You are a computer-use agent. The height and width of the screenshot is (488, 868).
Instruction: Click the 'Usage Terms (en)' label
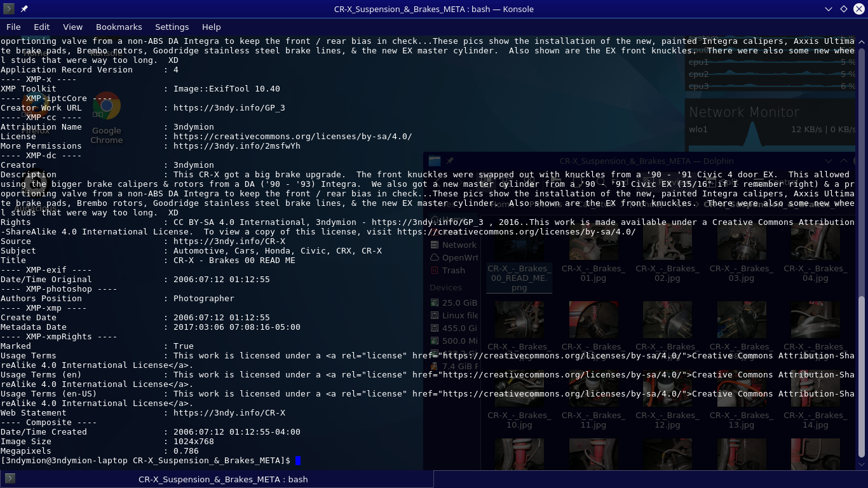pyautogui.click(x=41, y=375)
